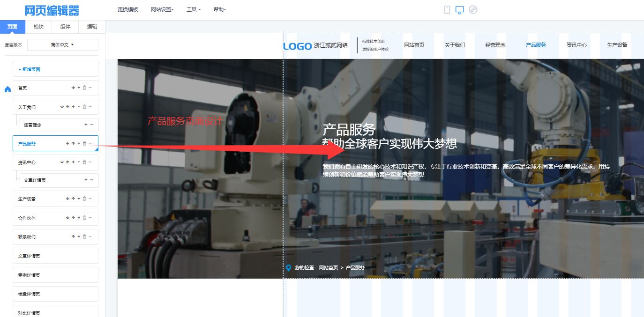Switch to 编辑 tab
This screenshot has width=644, height=317.
click(x=92, y=27)
